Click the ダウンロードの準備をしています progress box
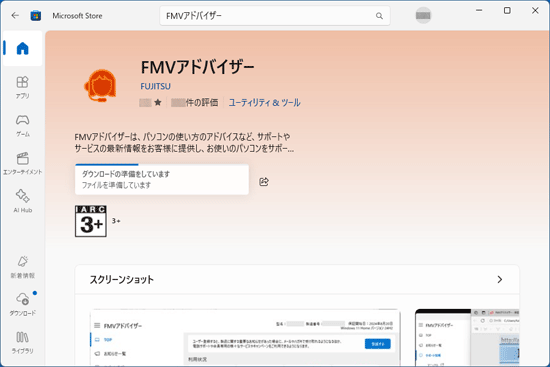This screenshot has height=367, width=550. pyautogui.click(x=162, y=179)
